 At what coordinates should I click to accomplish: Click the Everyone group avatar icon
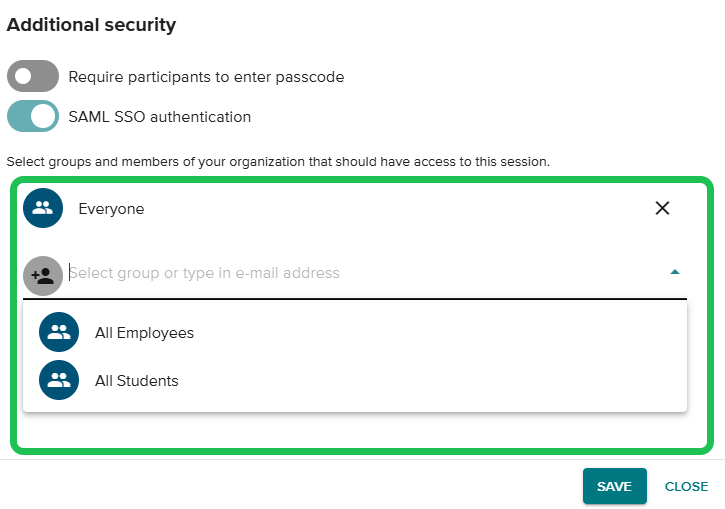(x=43, y=208)
